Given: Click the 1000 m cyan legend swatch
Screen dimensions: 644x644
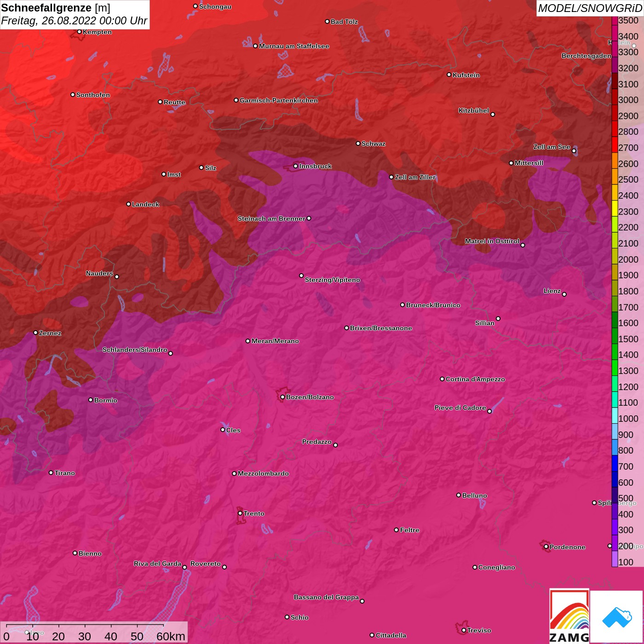Looking at the screenshot, I should pyautogui.click(x=615, y=415).
